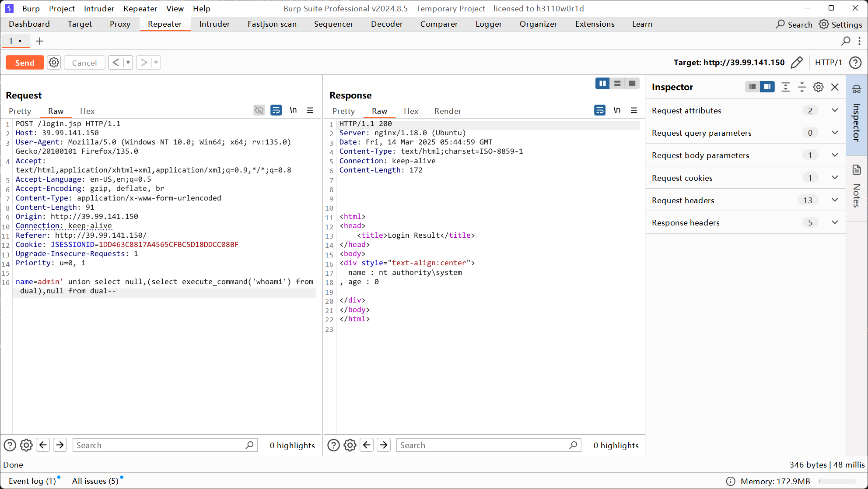Dock Inspector to left side
The image size is (868, 489).
tap(752, 87)
